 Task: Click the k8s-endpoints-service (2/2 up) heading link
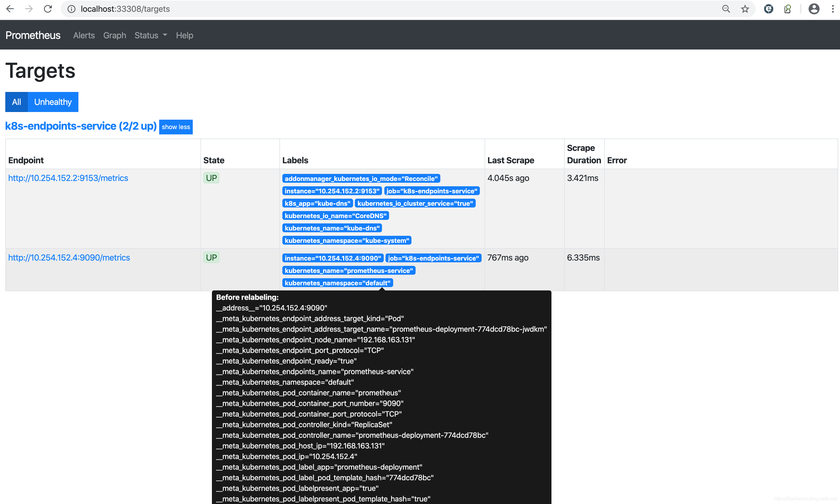pos(81,126)
